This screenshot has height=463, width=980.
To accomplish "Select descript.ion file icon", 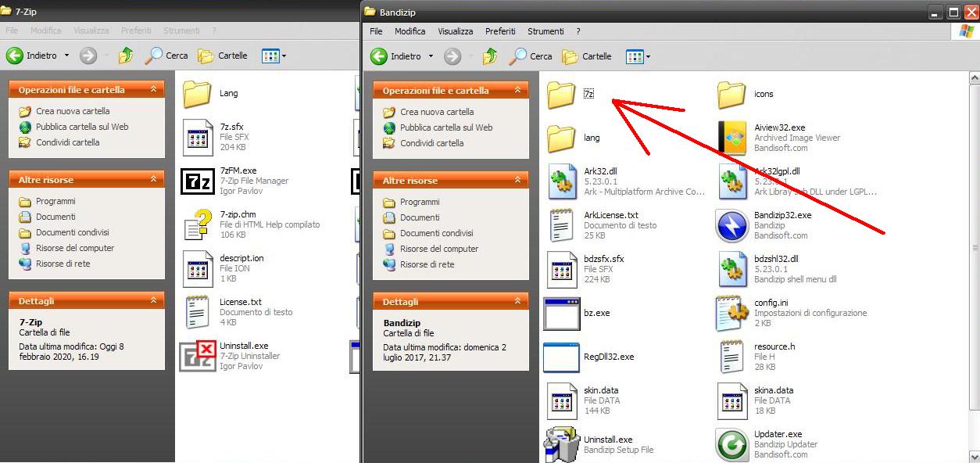I will click(x=197, y=268).
